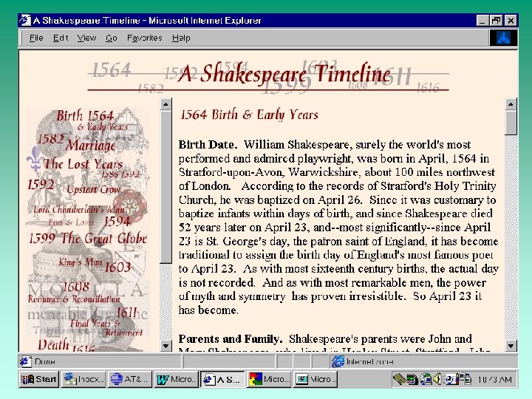Click content frame scroll up arrow

pyautogui.click(x=511, y=104)
